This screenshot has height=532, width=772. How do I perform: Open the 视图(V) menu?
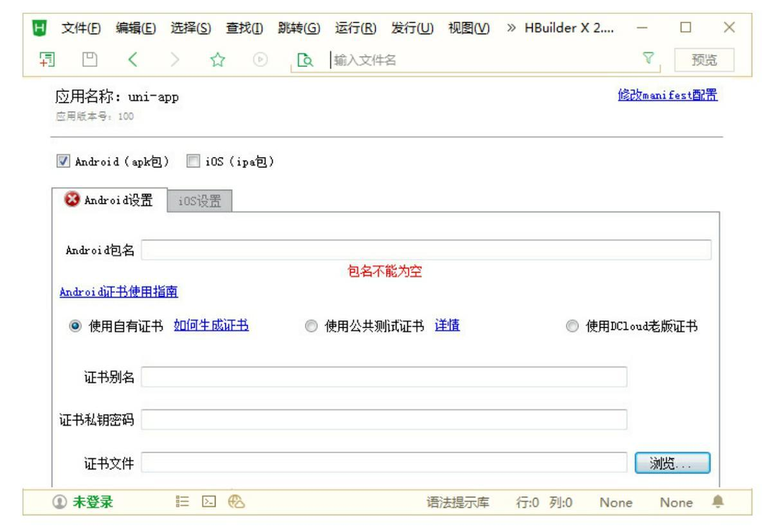pyautogui.click(x=468, y=28)
